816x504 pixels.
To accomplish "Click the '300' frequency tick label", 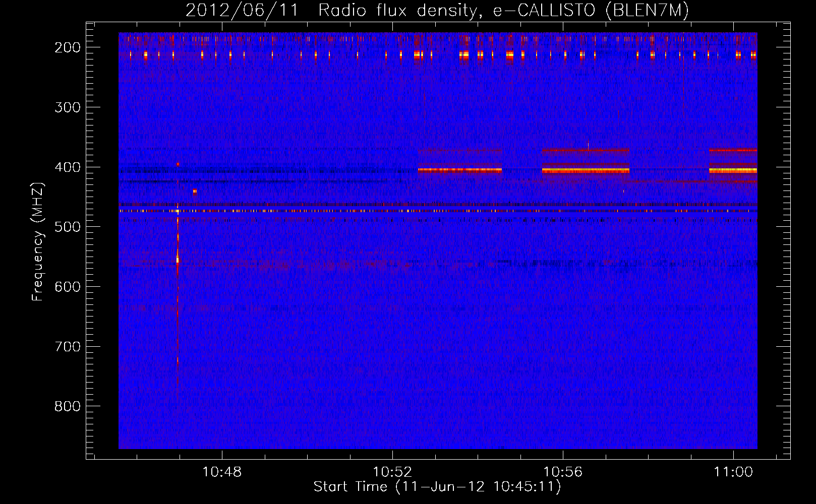I will tap(68, 107).
